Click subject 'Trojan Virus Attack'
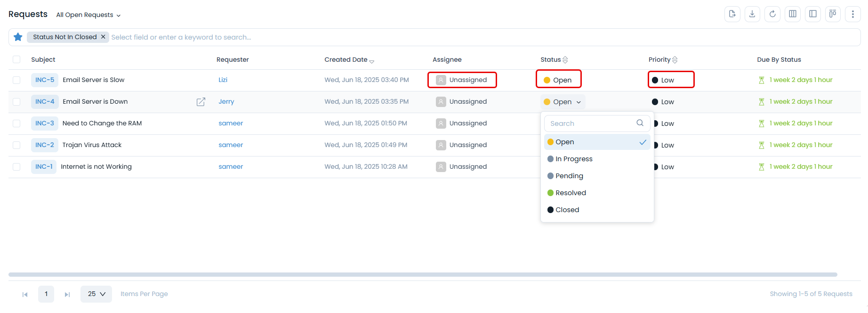This screenshot has width=868, height=313. pos(92,145)
